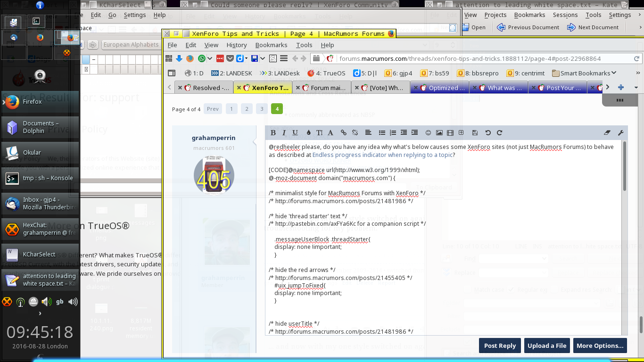Open font family 'A' tool
This screenshot has height=362, width=644.
tap(330, 133)
